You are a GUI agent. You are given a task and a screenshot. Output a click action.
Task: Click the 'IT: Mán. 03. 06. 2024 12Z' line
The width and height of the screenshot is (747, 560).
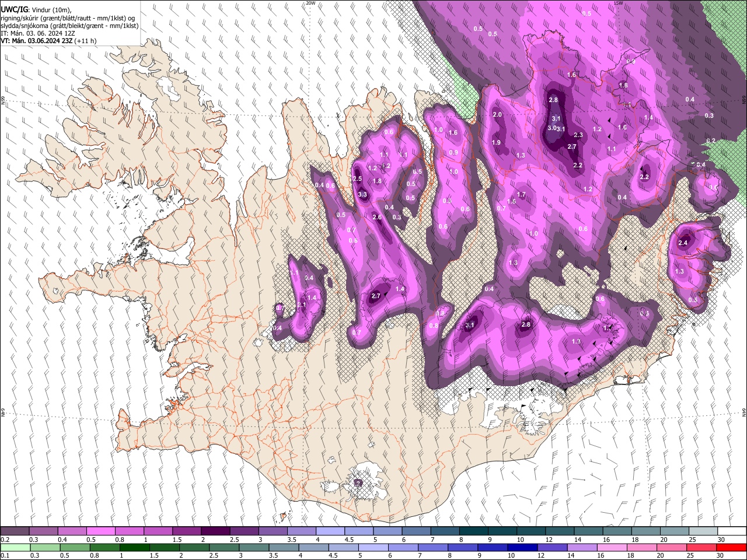click(38, 33)
